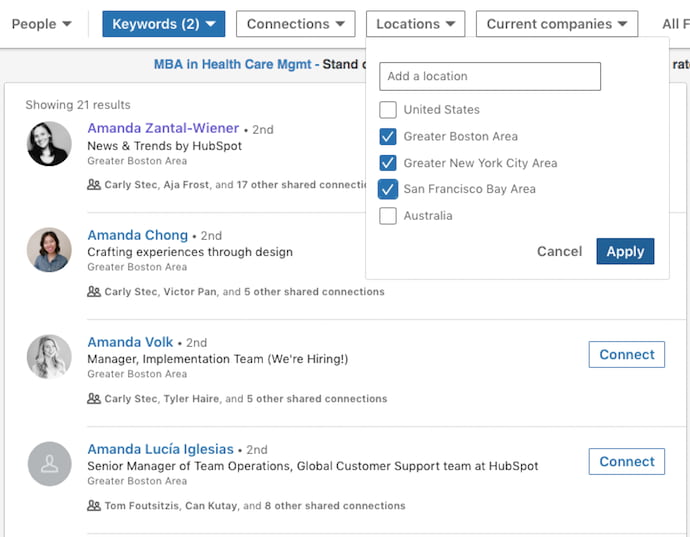The image size is (690, 537).
Task: Check the United States location checkbox
Action: (x=388, y=110)
